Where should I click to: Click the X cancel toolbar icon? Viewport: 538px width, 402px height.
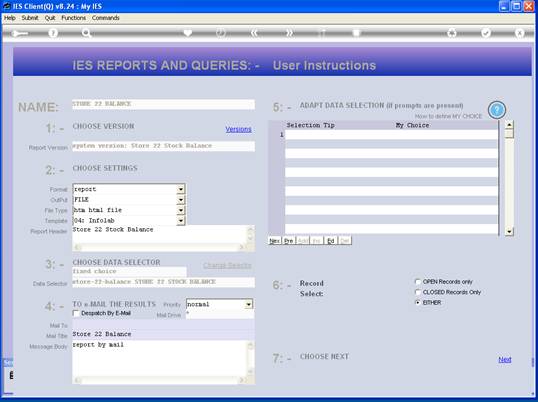point(519,33)
